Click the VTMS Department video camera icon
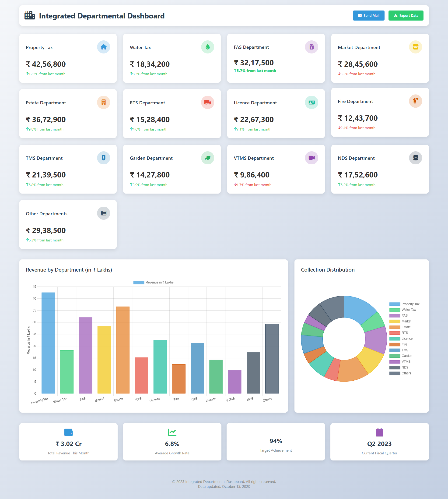Image resolution: width=448 pixels, height=499 pixels. [311, 158]
